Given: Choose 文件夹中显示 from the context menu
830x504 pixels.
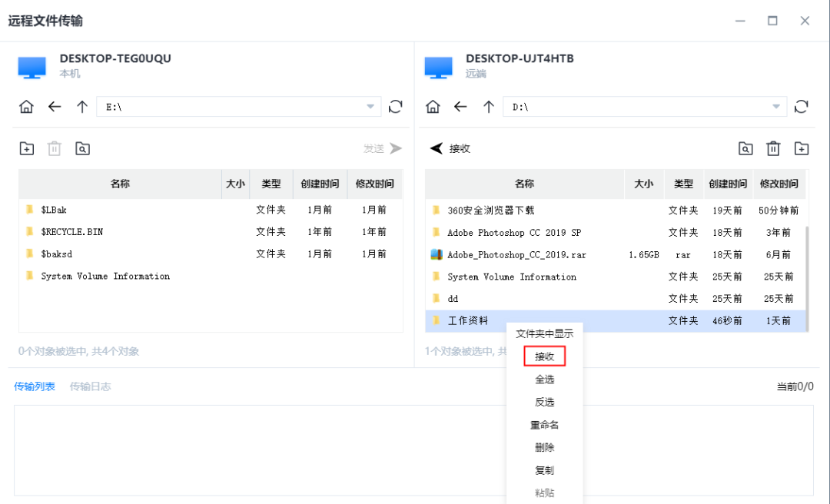Looking at the screenshot, I should (545, 333).
